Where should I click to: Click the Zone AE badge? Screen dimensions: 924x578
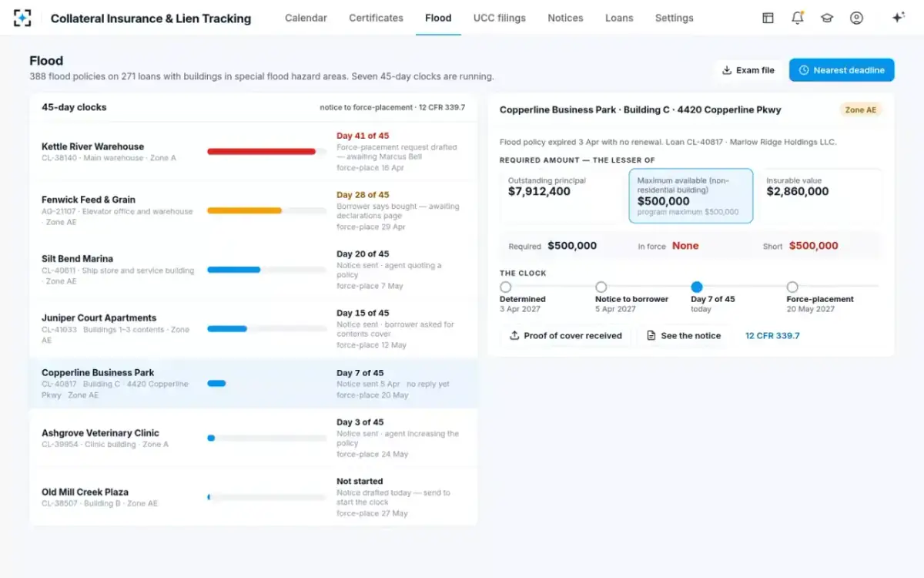point(861,110)
